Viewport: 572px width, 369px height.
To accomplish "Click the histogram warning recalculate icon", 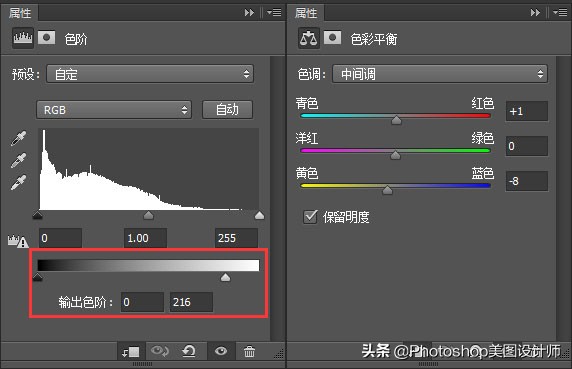I will coord(18,241).
